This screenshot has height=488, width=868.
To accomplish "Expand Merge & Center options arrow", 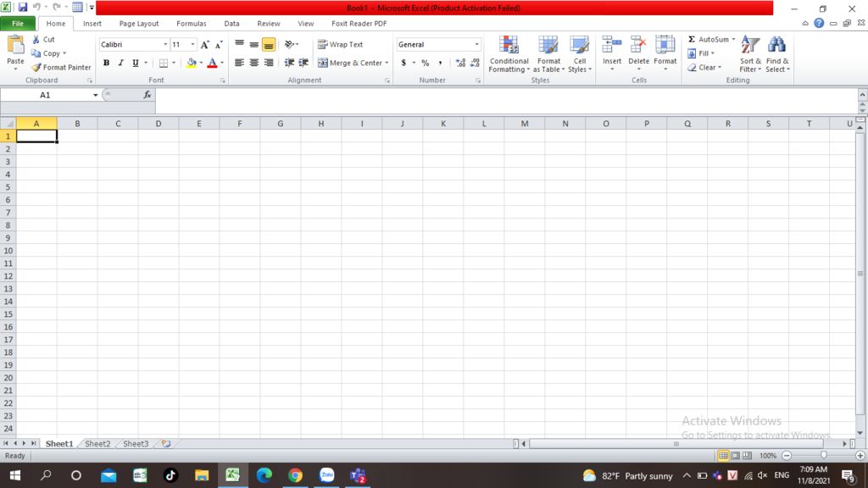I will [x=387, y=63].
